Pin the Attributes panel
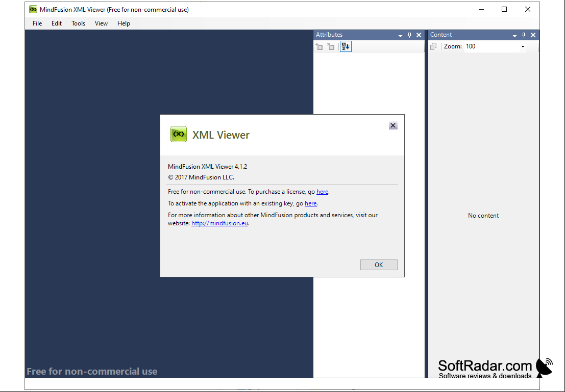 click(x=409, y=35)
